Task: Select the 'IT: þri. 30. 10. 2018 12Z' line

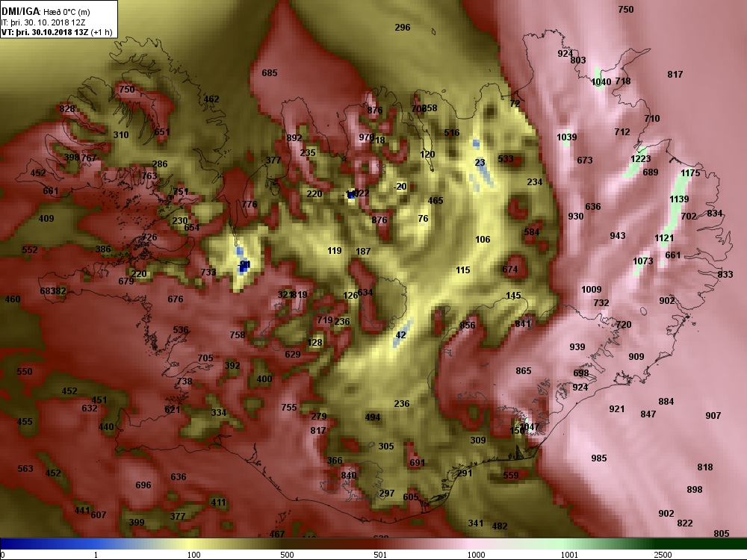Action: (x=43, y=22)
